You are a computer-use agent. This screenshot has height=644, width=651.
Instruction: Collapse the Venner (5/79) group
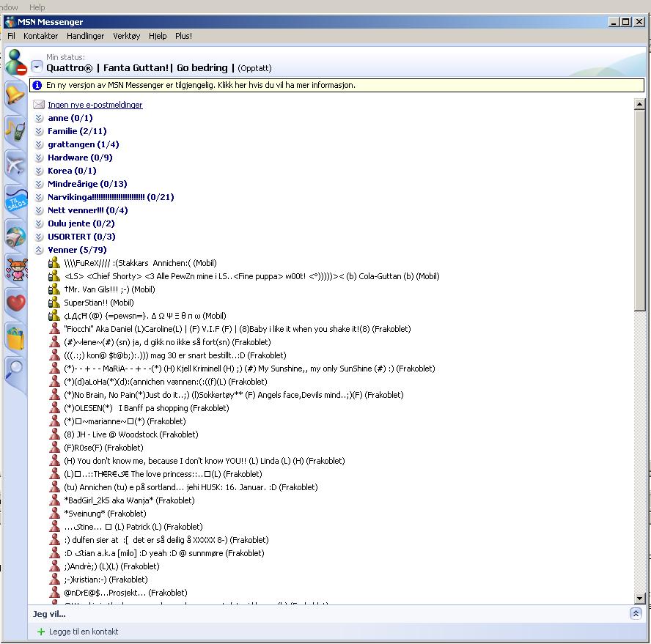point(39,250)
